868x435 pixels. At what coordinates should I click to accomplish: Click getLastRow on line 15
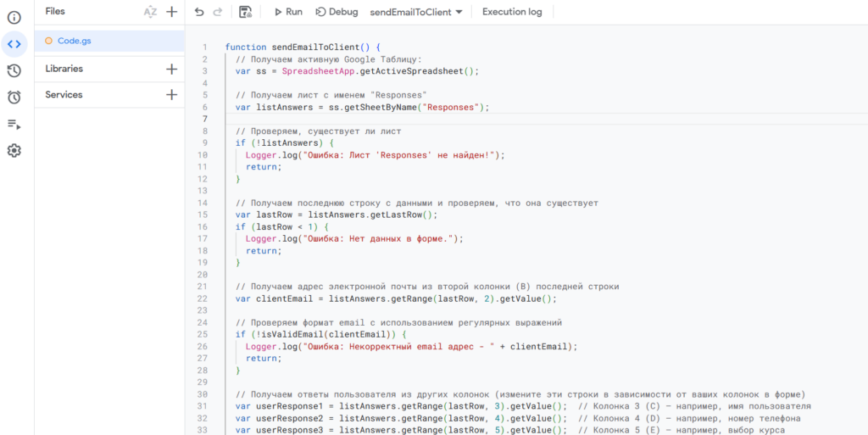point(396,215)
